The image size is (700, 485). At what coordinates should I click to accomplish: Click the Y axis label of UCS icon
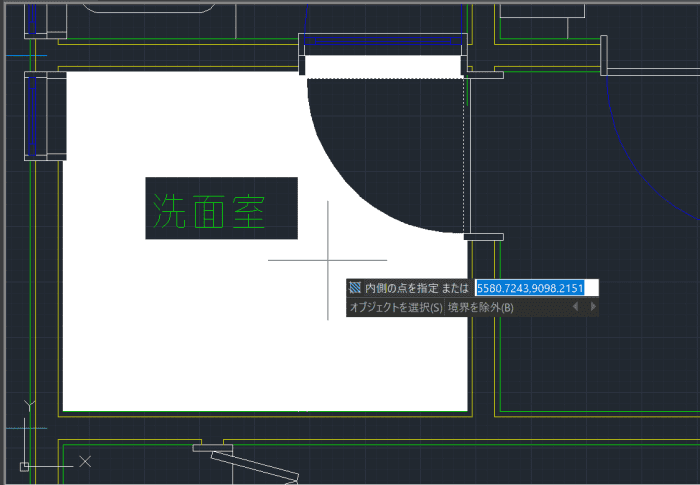coord(29,406)
